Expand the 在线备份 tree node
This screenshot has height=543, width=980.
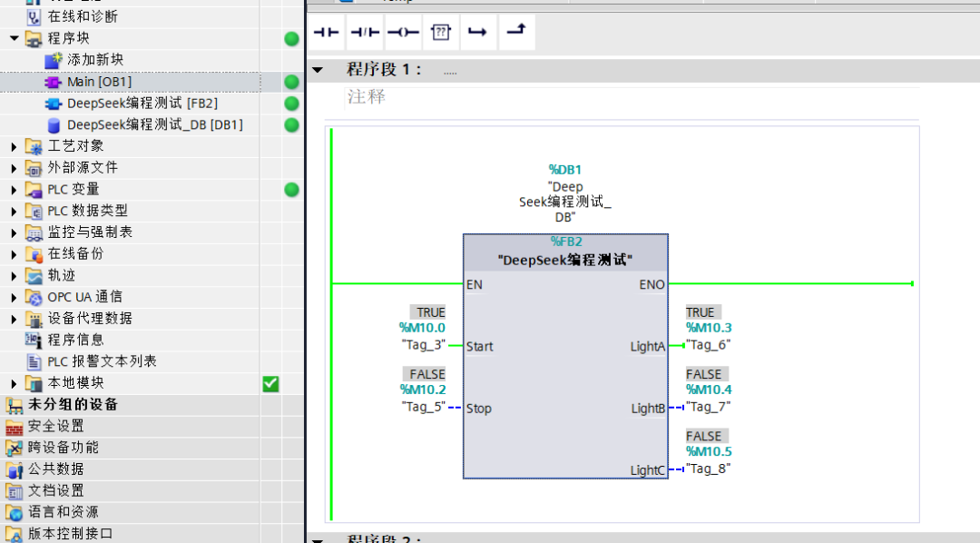click(x=14, y=254)
